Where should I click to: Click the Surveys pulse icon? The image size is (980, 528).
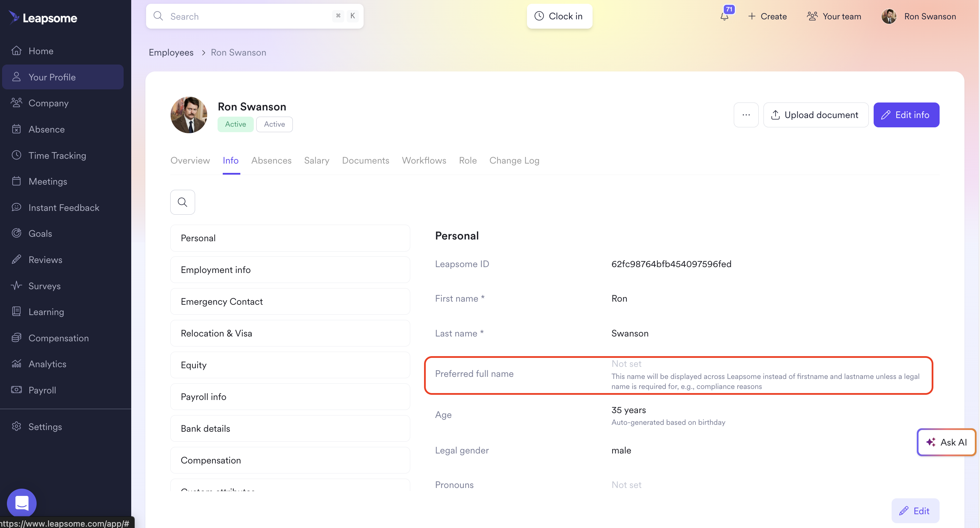pos(16,285)
